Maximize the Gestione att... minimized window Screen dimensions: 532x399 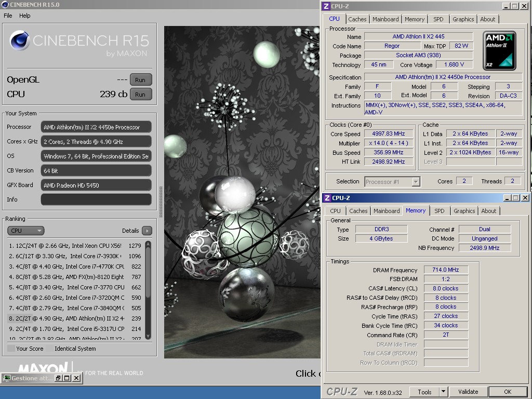click(x=67, y=378)
